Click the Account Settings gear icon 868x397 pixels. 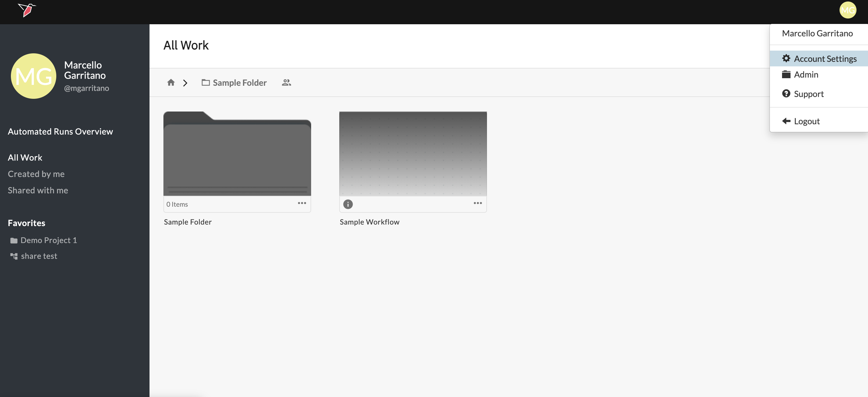click(786, 58)
